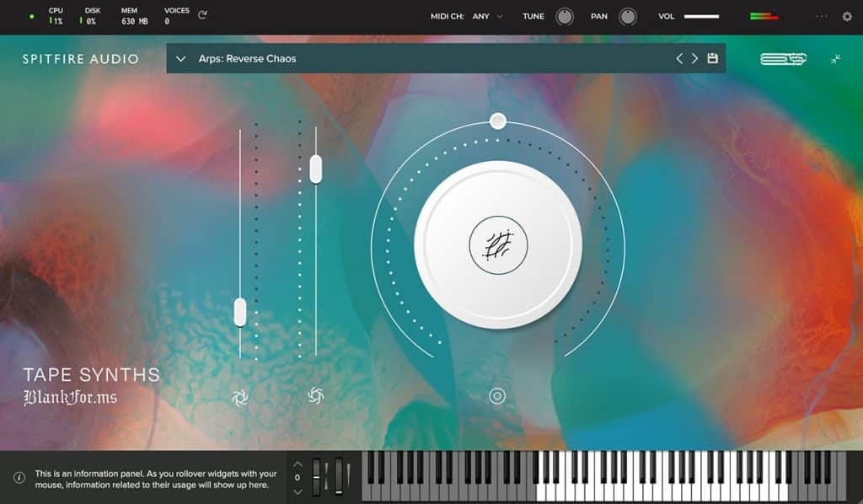The height and width of the screenshot is (504, 863).
Task: Click the emblem at the knob's center
Action: pos(497,245)
